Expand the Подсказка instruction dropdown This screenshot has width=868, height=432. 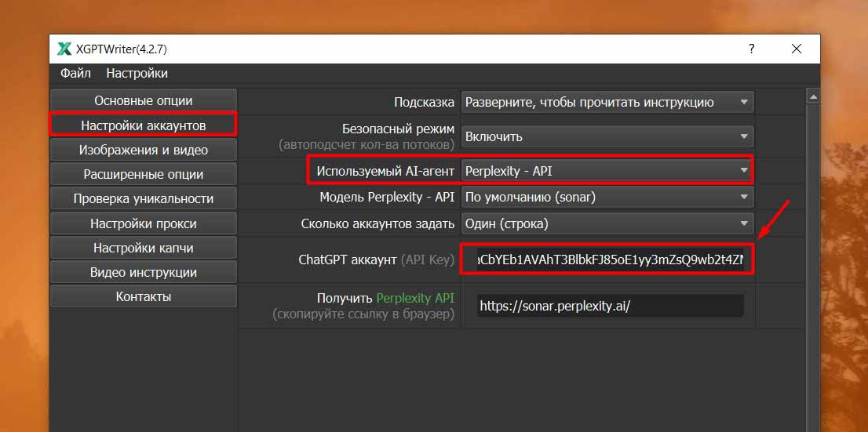click(607, 102)
